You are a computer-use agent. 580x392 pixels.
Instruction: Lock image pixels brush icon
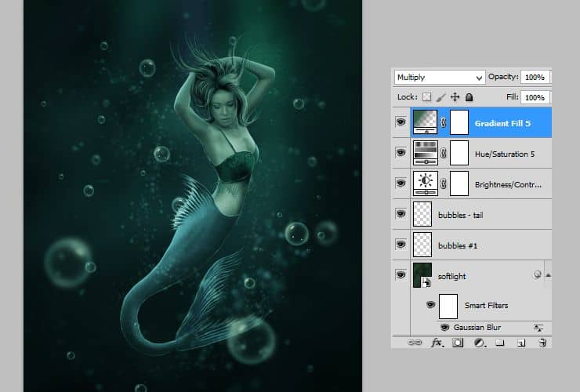[440, 97]
